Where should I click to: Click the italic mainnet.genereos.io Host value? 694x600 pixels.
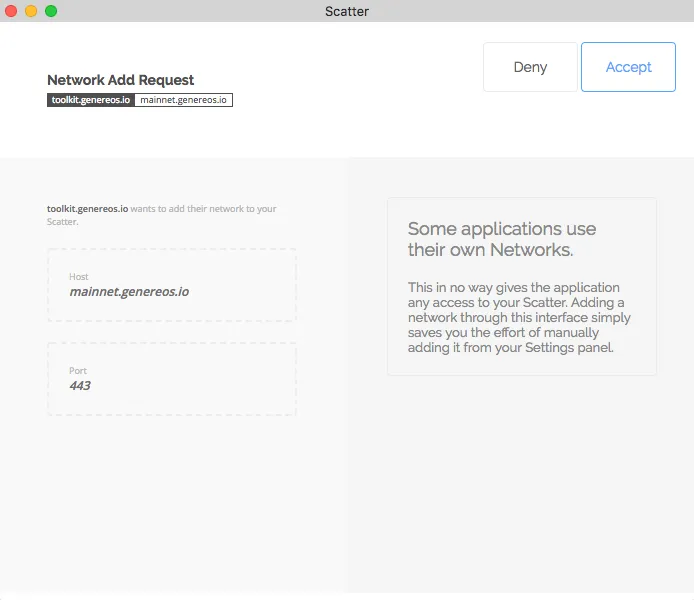(129, 292)
